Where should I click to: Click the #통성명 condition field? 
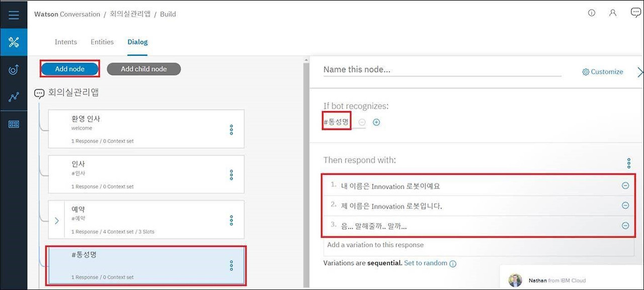[x=337, y=122]
